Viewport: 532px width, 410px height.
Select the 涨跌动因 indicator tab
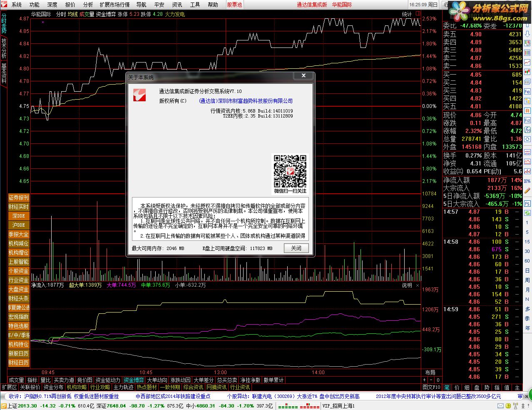click(x=180, y=380)
